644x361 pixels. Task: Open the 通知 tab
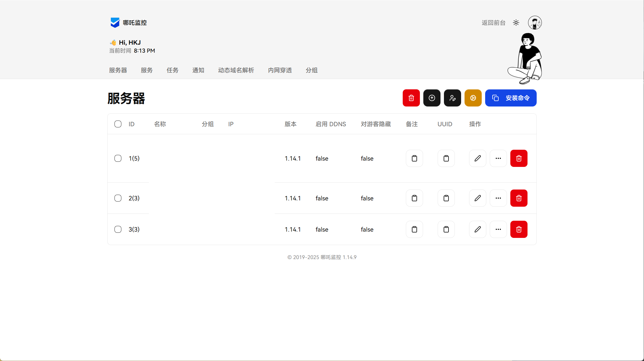tap(198, 70)
